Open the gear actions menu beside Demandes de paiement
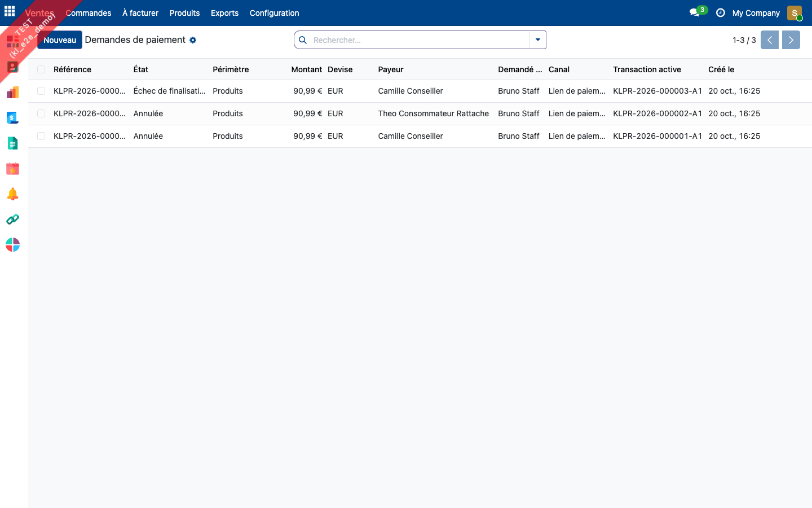The height and width of the screenshot is (508, 812). [193, 40]
